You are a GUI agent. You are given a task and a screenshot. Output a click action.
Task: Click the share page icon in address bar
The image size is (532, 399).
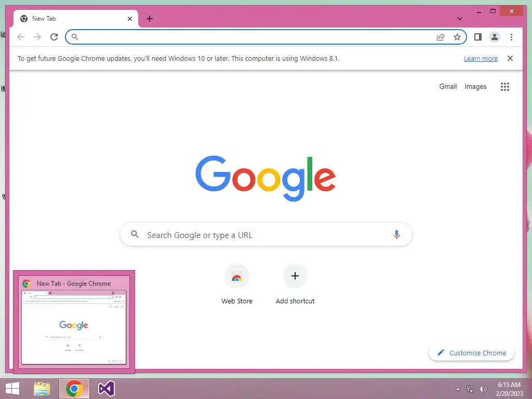[x=441, y=37]
